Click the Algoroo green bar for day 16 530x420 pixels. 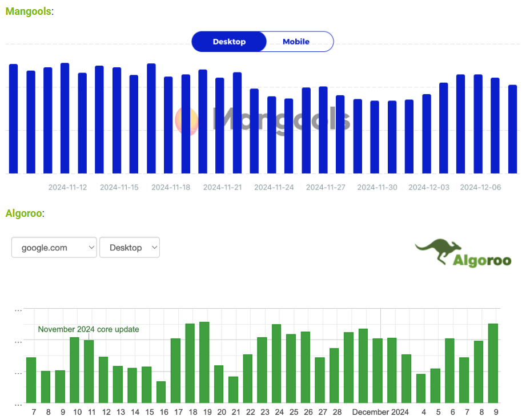pyautogui.click(x=161, y=392)
